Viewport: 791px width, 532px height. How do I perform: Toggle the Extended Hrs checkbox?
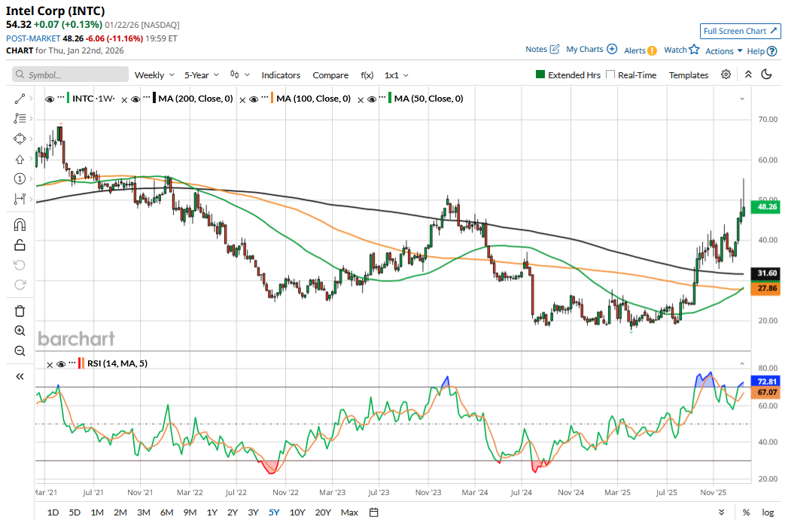(x=540, y=74)
